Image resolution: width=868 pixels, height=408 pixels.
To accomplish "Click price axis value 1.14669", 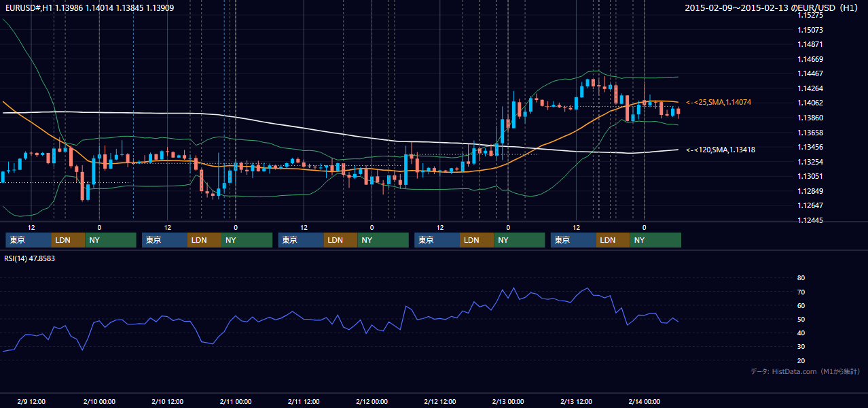I will click(x=810, y=59).
